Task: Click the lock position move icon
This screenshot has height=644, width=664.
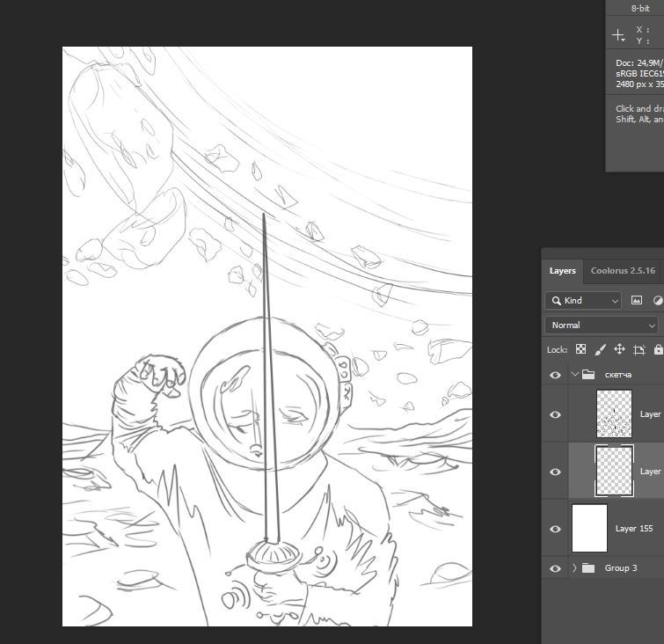Action: click(619, 349)
